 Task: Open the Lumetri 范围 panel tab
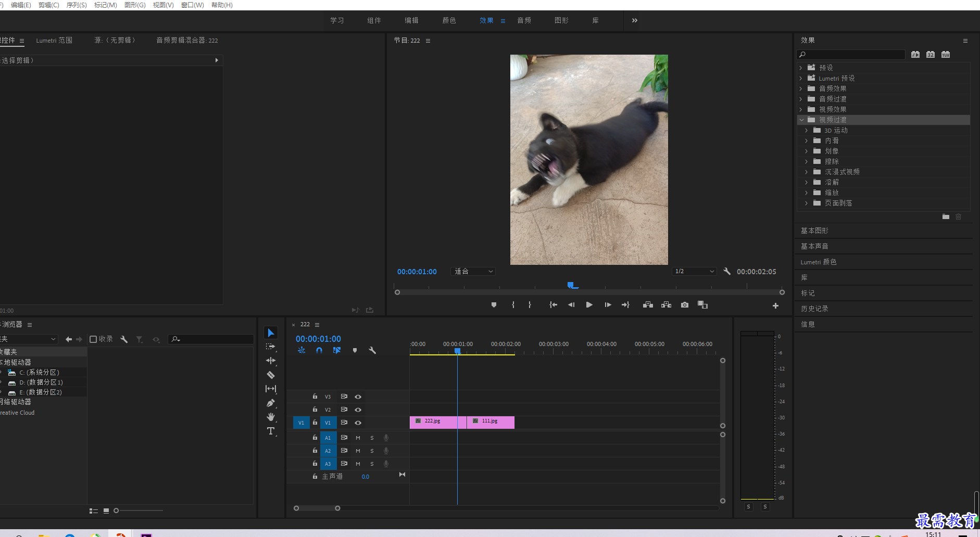point(54,40)
